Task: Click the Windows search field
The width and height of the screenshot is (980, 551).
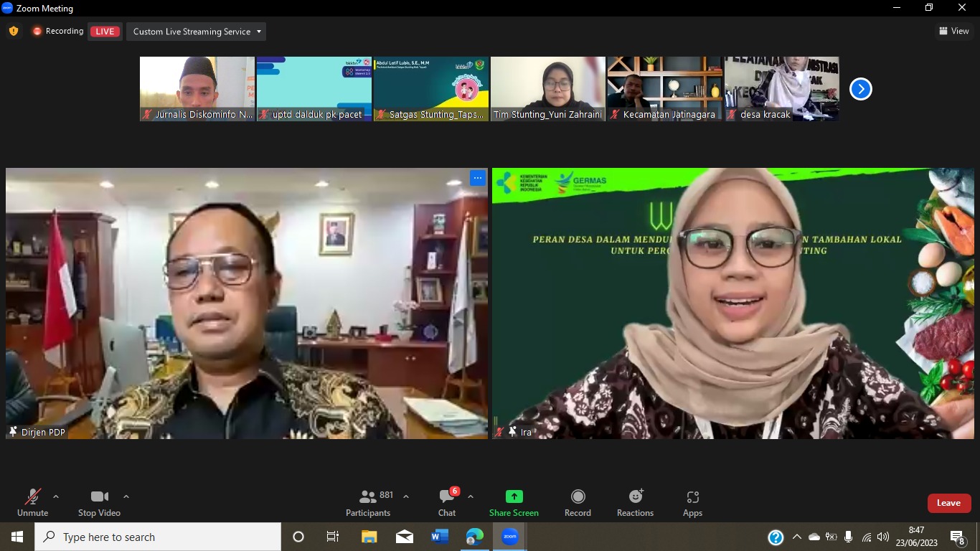Action: coord(158,537)
